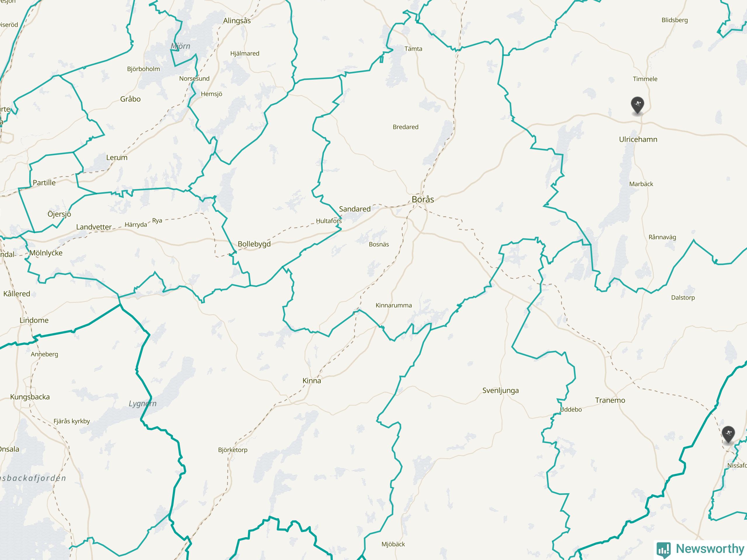Select the Svenljunga label
Image resolution: width=747 pixels, height=560 pixels.
[500, 391]
